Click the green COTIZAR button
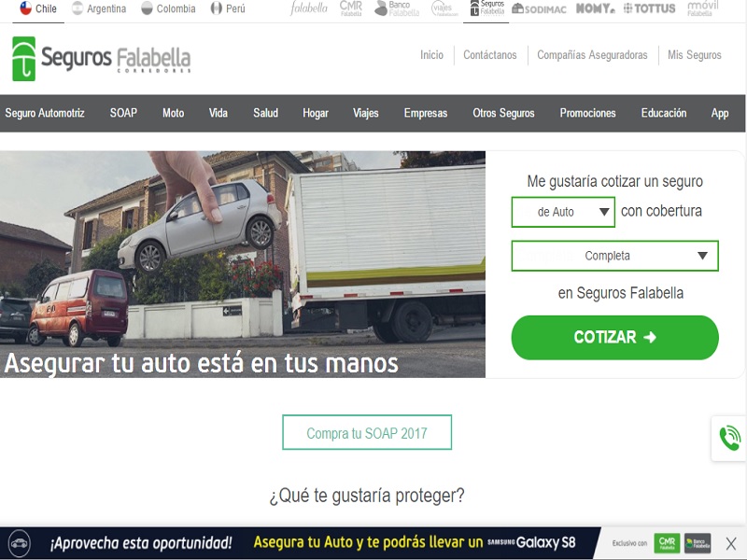 pyautogui.click(x=613, y=338)
